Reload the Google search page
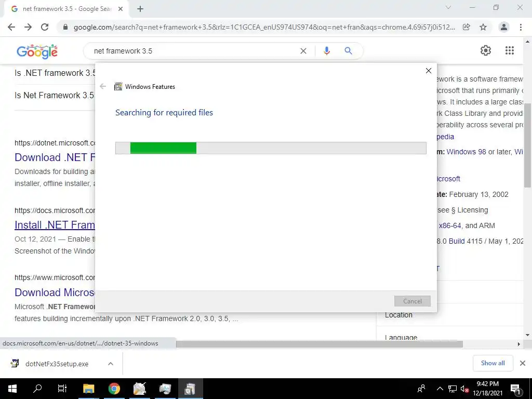The width and height of the screenshot is (532, 399). (45, 27)
